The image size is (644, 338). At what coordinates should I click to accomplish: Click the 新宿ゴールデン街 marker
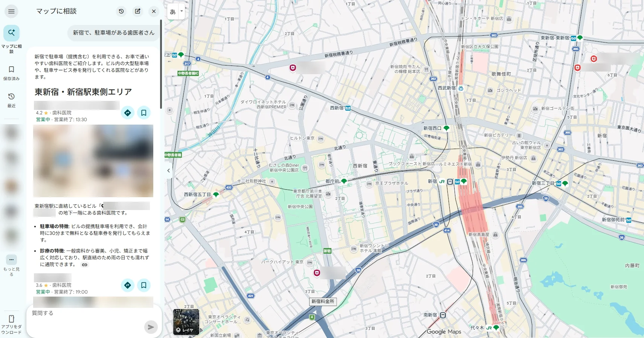pyautogui.click(x=535, y=109)
